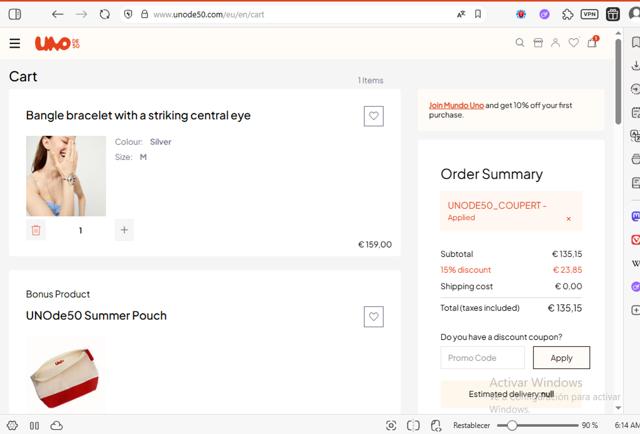Open the extensions puzzle icon
This screenshot has height=434, width=640.
[x=567, y=14]
